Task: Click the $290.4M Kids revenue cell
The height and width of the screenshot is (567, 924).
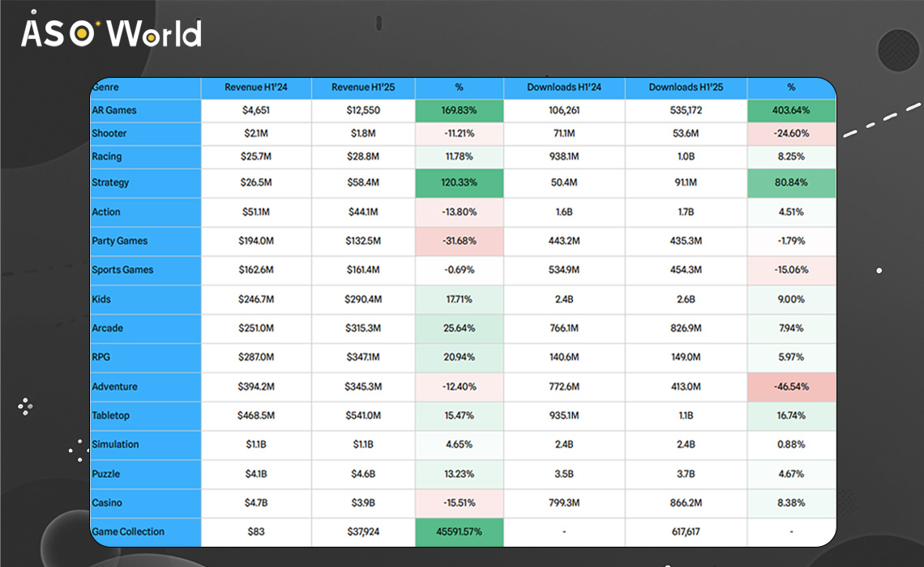Action: tap(363, 299)
